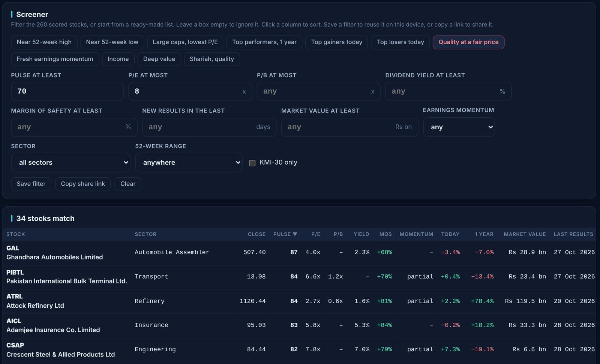Open the CSAP Crescent Steel row
This screenshot has height=364, width=600.
pos(299,350)
